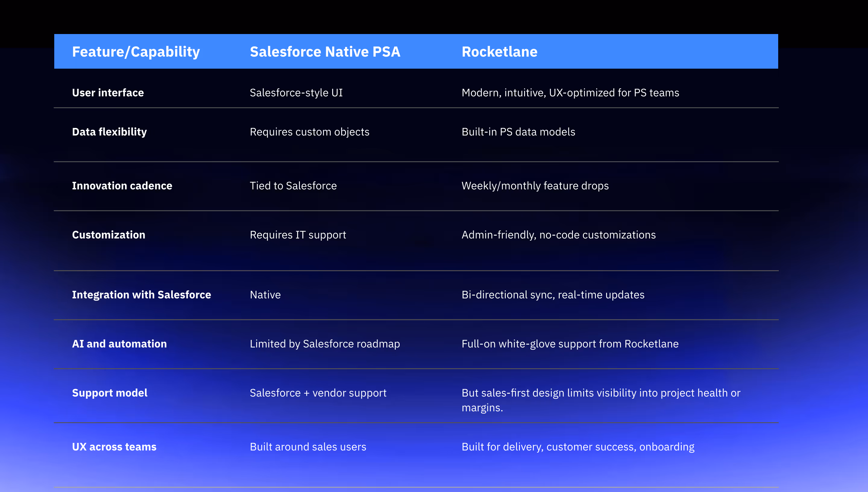Viewport: 868px width, 492px height.
Task: Click 'Built around sales users' cell
Action: click(308, 447)
